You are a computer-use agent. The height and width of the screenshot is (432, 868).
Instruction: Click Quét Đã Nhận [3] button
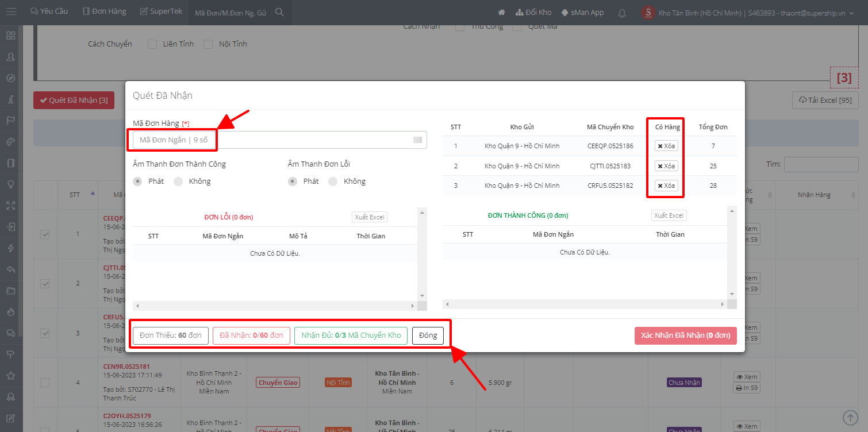click(x=74, y=101)
